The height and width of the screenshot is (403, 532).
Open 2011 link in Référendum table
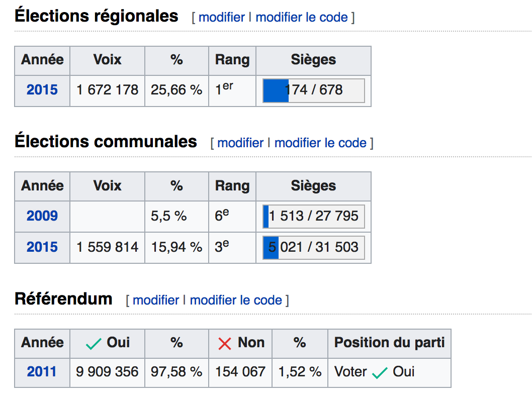coord(41,372)
